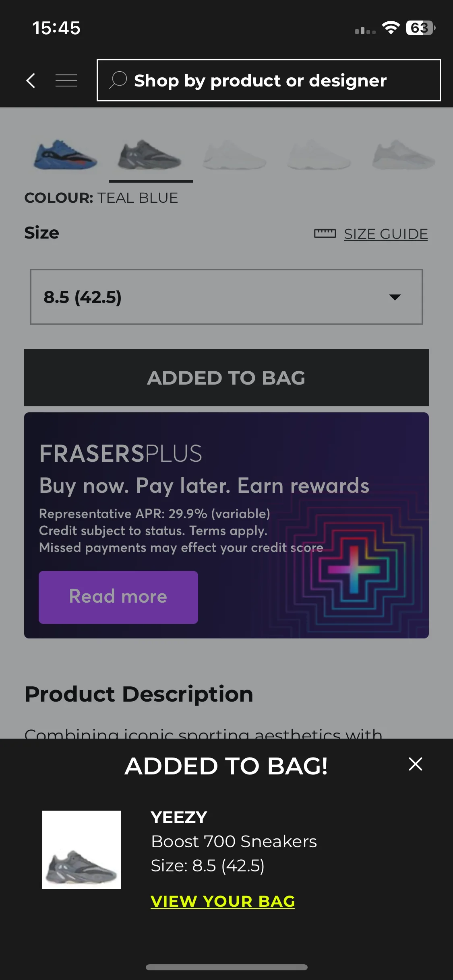Open the 8.5 (42.5) size dropdown
453x980 pixels.
pyautogui.click(x=226, y=297)
